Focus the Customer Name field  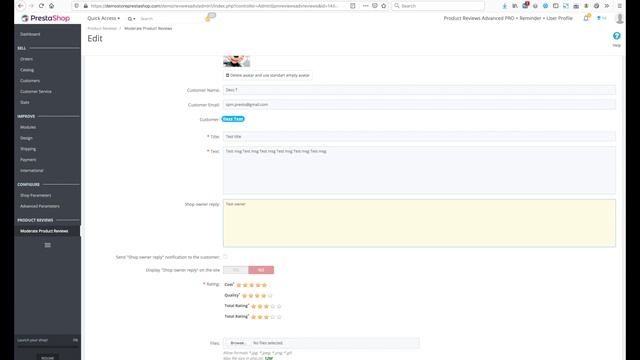pos(419,90)
